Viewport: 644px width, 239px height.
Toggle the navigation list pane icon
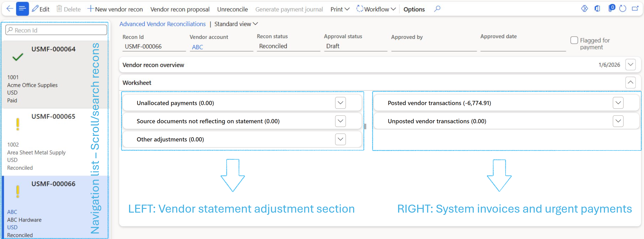click(x=22, y=9)
